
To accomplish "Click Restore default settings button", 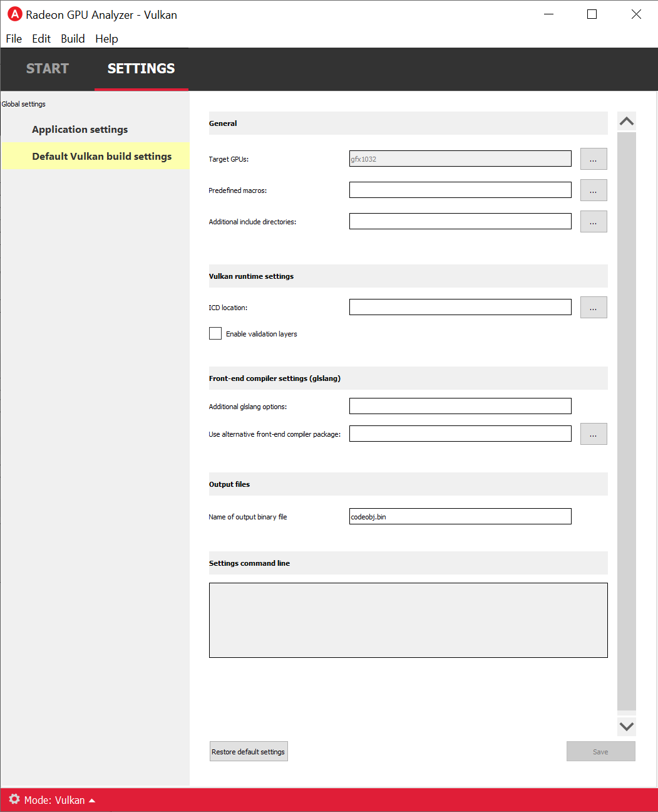I will tap(249, 752).
